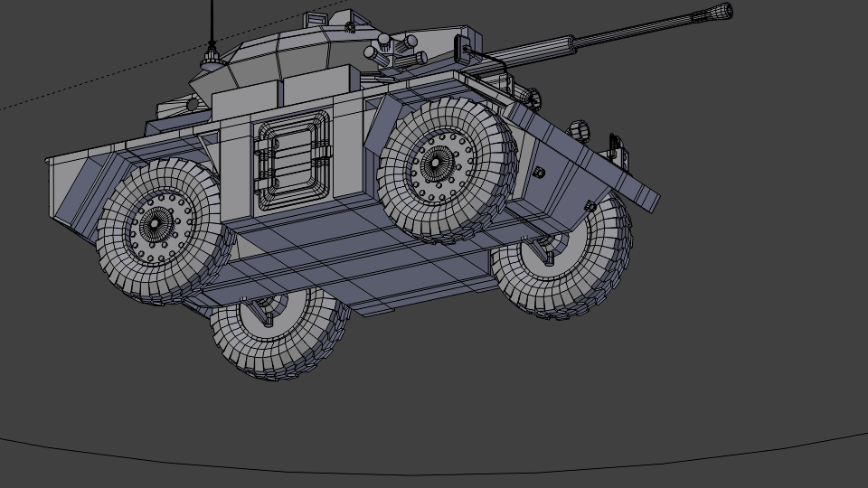Image resolution: width=868 pixels, height=488 pixels.
Task: Click the hub of the wheel below the cannon
Action: tap(436, 164)
